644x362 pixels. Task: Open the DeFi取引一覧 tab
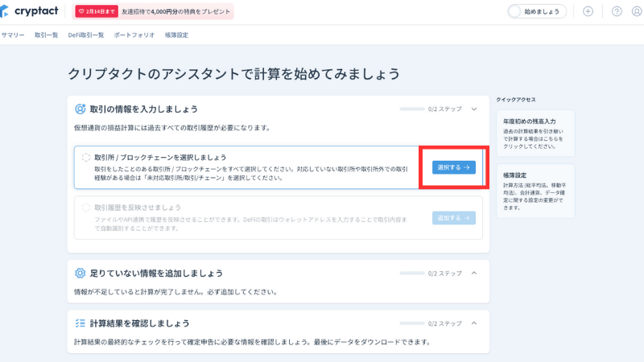[x=86, y=35]
